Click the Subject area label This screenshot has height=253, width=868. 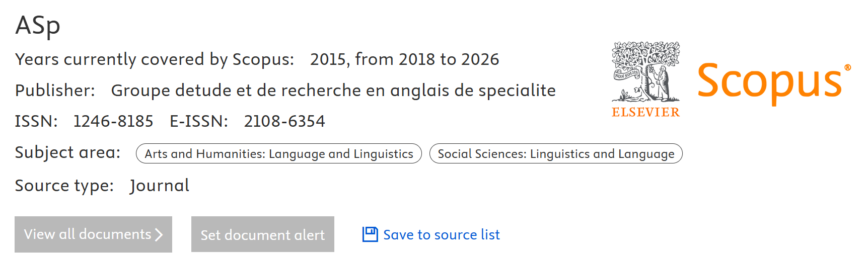[x=67, y=152]
